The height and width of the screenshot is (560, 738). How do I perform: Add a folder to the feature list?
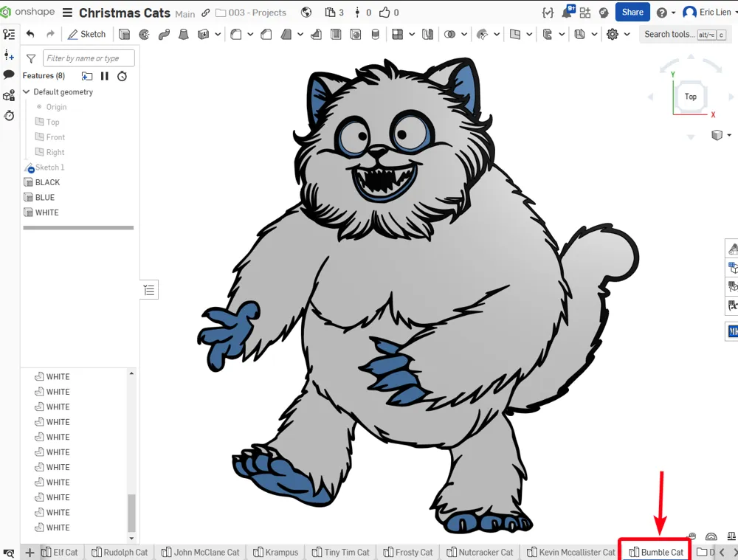pyautogui.click(x=87, y=76)
